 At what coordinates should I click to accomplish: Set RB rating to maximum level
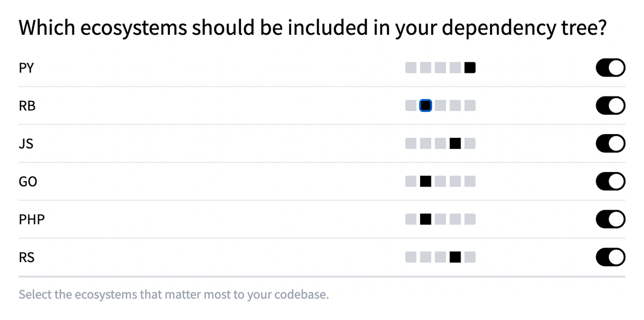pyautogui.click(x=470, y=106)
